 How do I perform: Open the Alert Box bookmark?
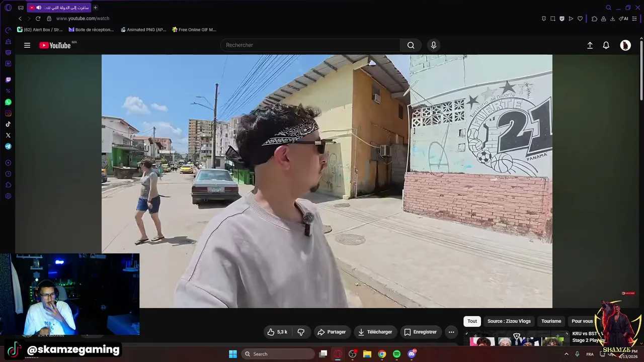click(x=40, y=30)
